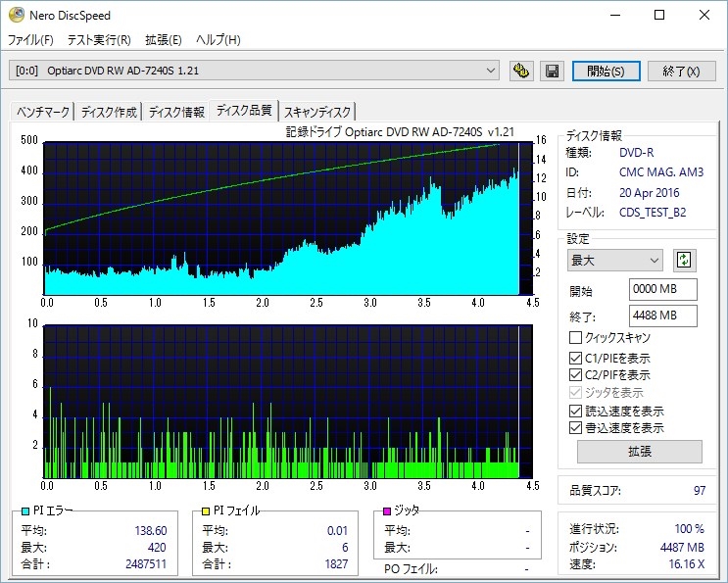Viewport: 728px width, 583px height.
Task: Click PI failure average 0.01
Action: (x=337, y=530)
